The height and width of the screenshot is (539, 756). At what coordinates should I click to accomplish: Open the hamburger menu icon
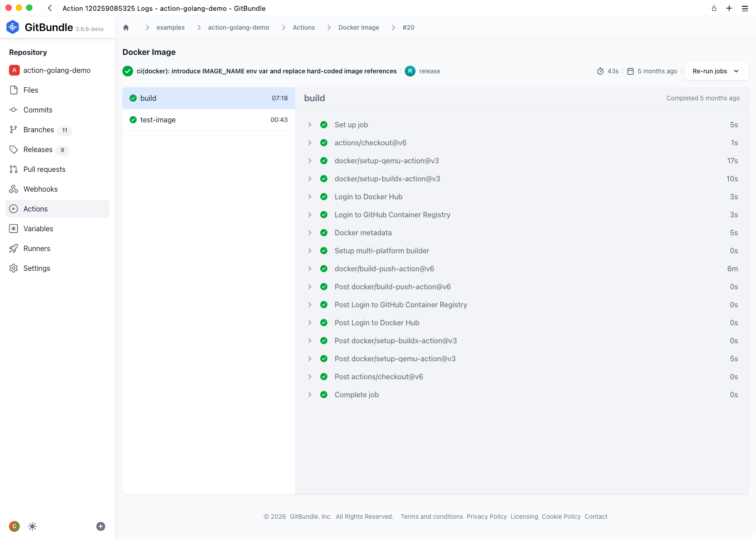[x=745, y=8]
